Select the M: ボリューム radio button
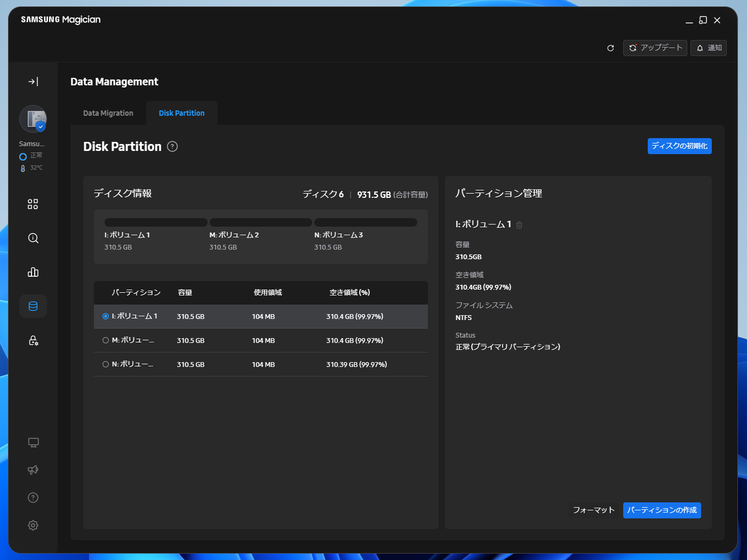The image size is (747, 560). [106, 340]
